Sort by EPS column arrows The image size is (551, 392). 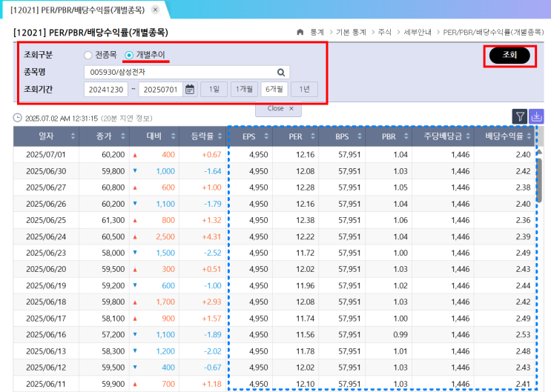[266, 136]
